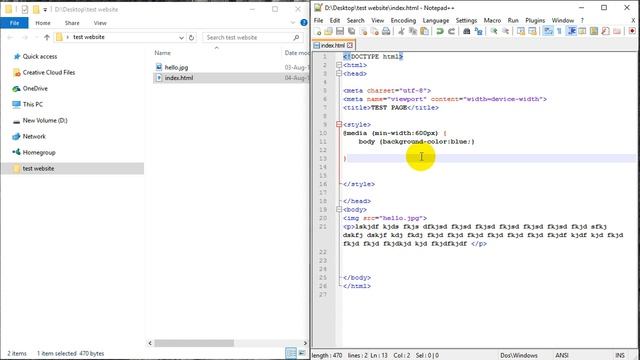This screenshot has height=360, width=640.
Task: Open the Explorer Share ribbon tab
Action: (x=72, y=23)
